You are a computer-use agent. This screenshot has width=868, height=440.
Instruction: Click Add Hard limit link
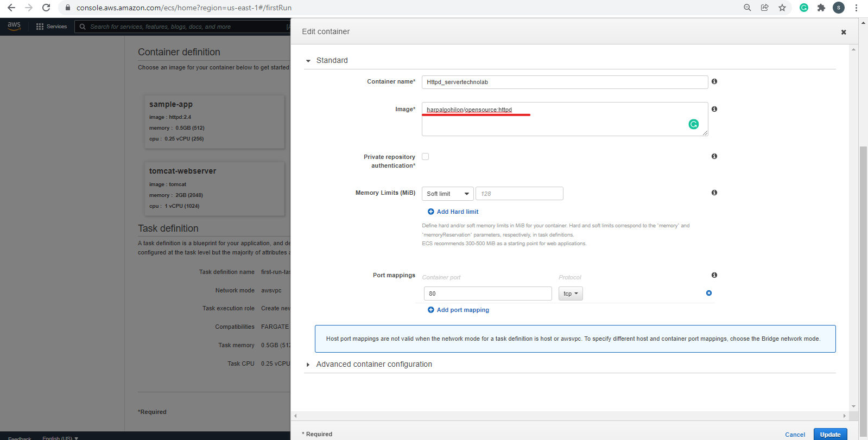458,212
